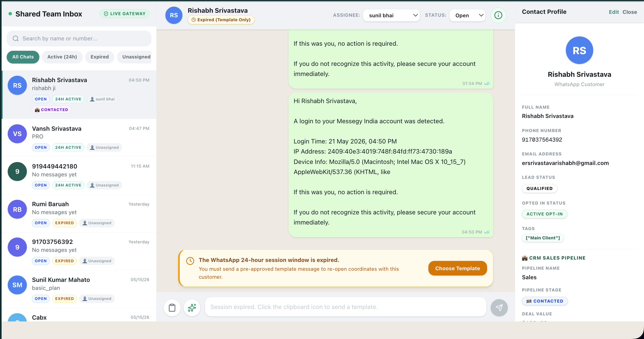
Task: Click RB avatar for Rumi Baruah
Action: [x=17, y=209]
